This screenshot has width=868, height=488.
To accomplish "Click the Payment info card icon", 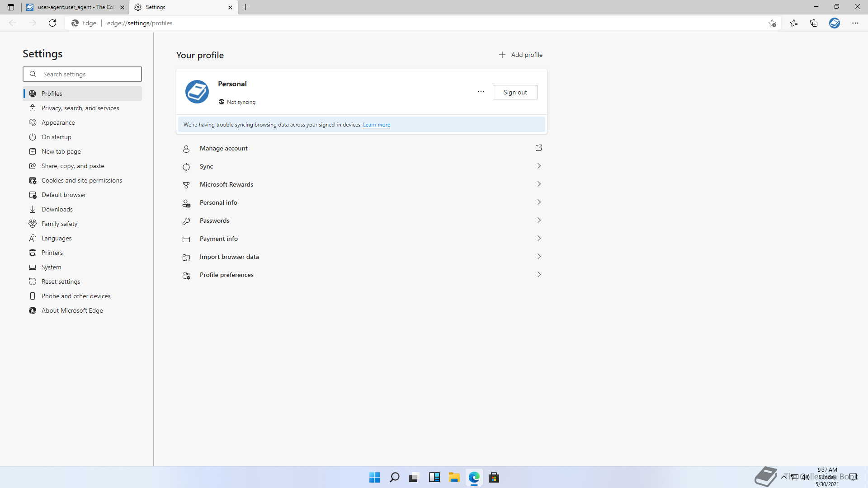I will [186, 239].
